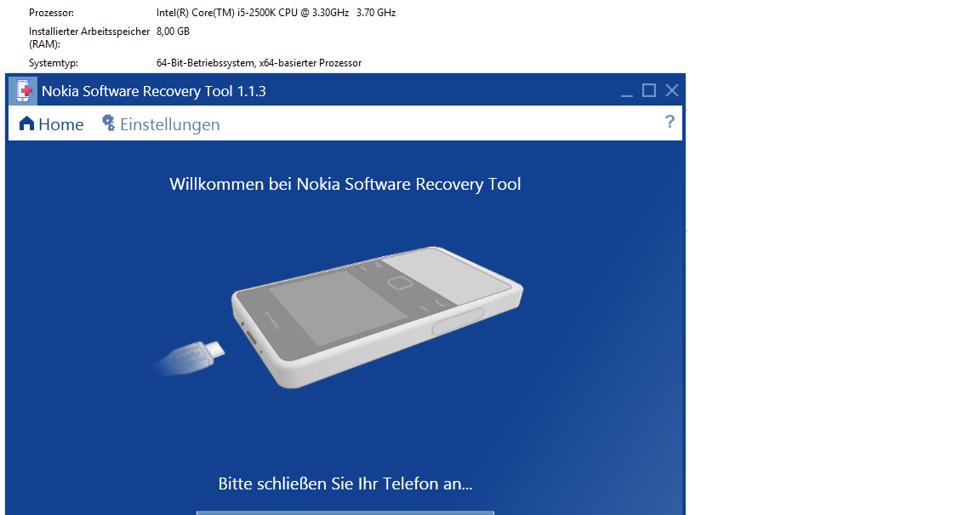Click the 'Installierter Arbeitsspeicher (RAM):' label
The height and width of the screenshot is (515, 980).
coord(89,37)
